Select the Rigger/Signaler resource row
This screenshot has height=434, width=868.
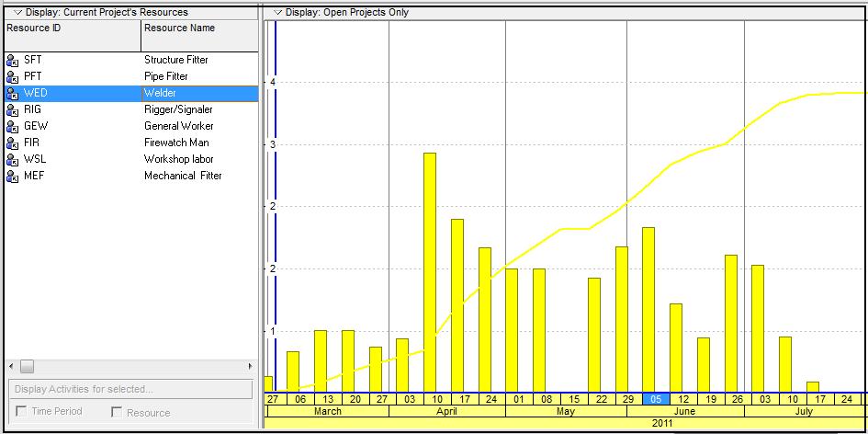(x=131, y=109)
